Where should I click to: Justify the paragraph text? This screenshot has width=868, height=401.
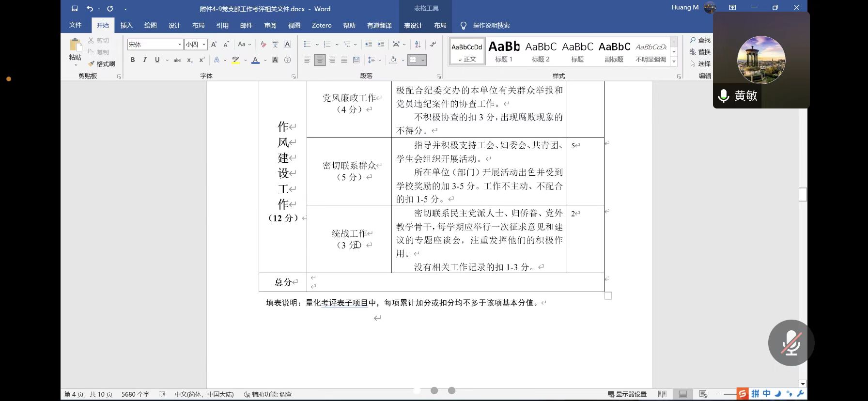pyautogui.click(x=344, y=60)
